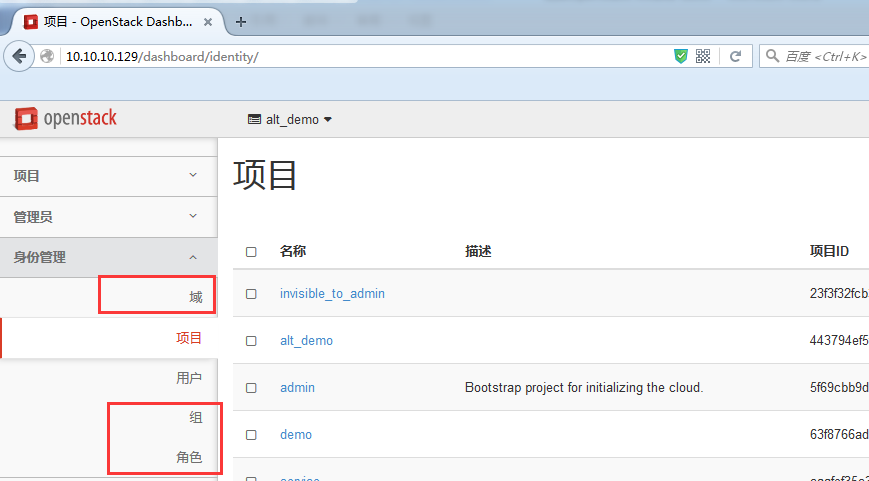The image size is (869, 481).
Task: Click the OpenStack logo
Action: [65, 119]
